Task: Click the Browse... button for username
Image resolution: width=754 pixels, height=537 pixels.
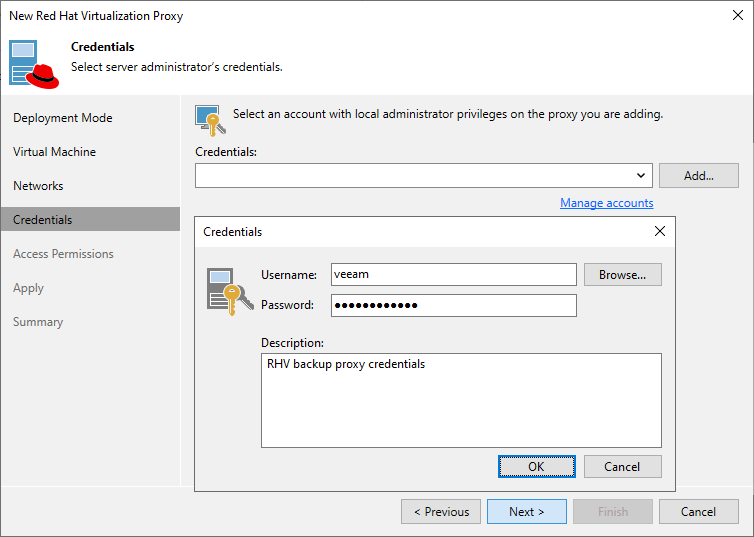Action: coord(622,275)
